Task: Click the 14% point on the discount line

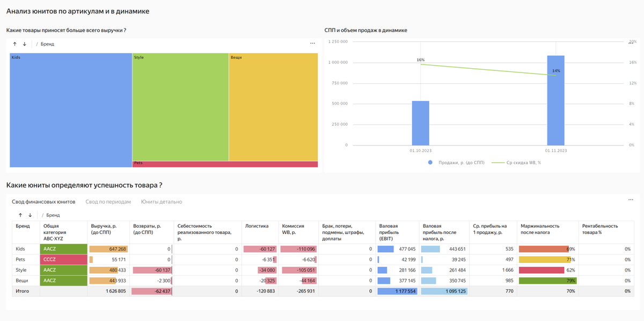Action: [x=555, y=75]
